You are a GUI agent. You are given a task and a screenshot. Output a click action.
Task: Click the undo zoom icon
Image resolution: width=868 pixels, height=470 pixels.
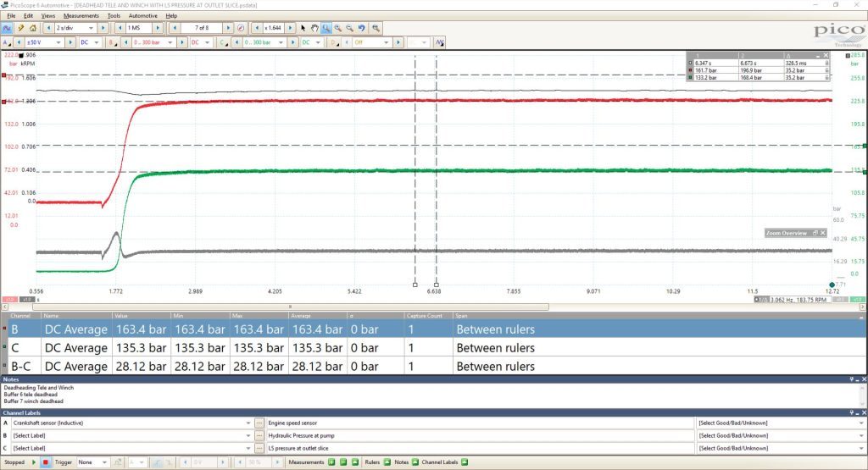[x=361, y=28]
